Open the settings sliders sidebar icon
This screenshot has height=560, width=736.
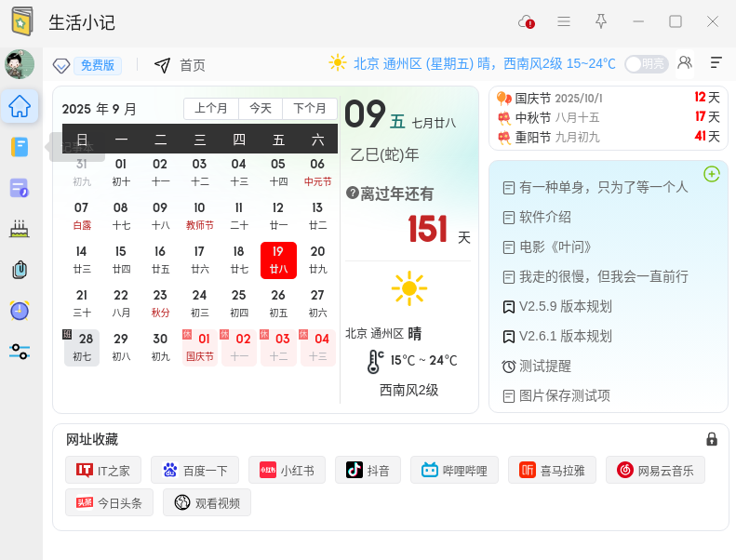pyautogui.click(x=20, y=352)
